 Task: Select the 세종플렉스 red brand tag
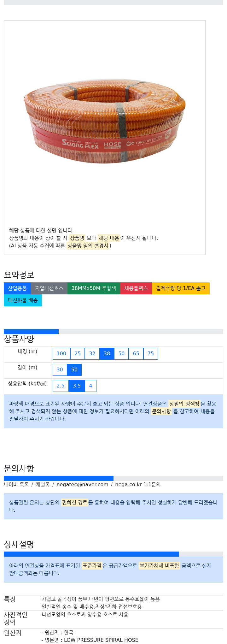136,288
